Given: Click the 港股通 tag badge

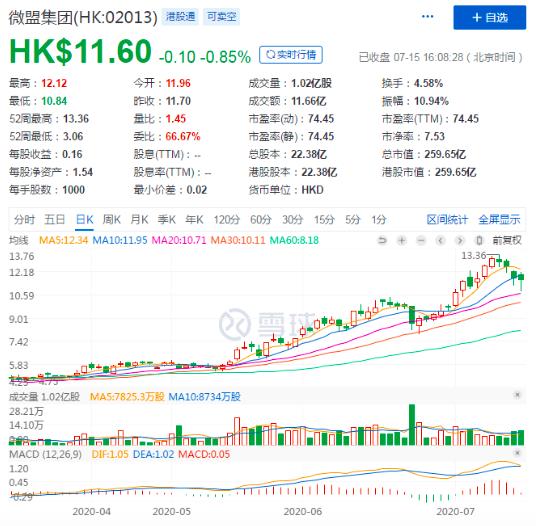Looking at the screenshot, I should tap(180, 17).
